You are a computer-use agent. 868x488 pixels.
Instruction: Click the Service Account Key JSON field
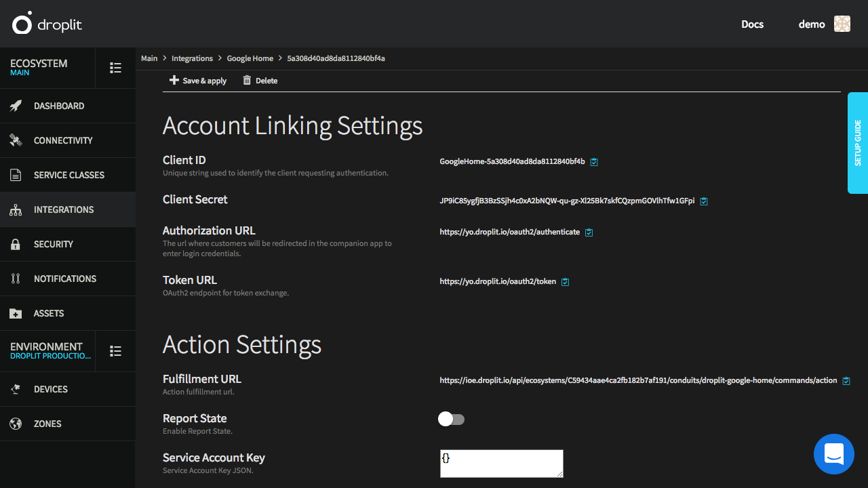pyautogui.click(x=502, y=464)
